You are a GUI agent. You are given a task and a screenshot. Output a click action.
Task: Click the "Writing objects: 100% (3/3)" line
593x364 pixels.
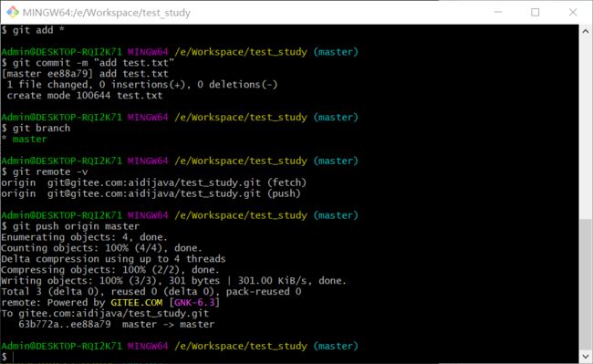coord(173,280)
